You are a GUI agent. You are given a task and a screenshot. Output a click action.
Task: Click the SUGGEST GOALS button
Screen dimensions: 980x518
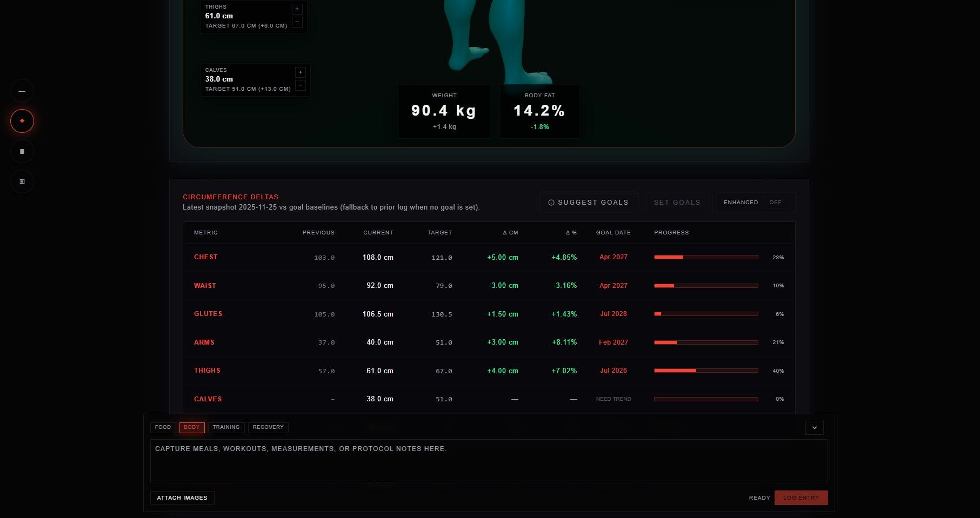coord(589,202)
